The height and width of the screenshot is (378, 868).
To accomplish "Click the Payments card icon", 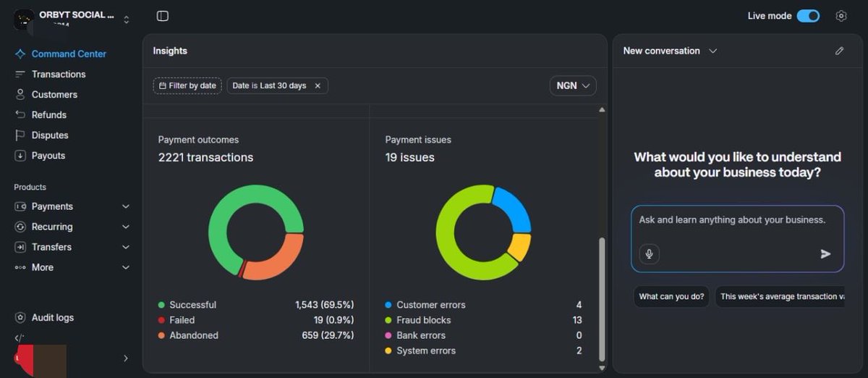I will pyautogui.click(x=20, y=206).
